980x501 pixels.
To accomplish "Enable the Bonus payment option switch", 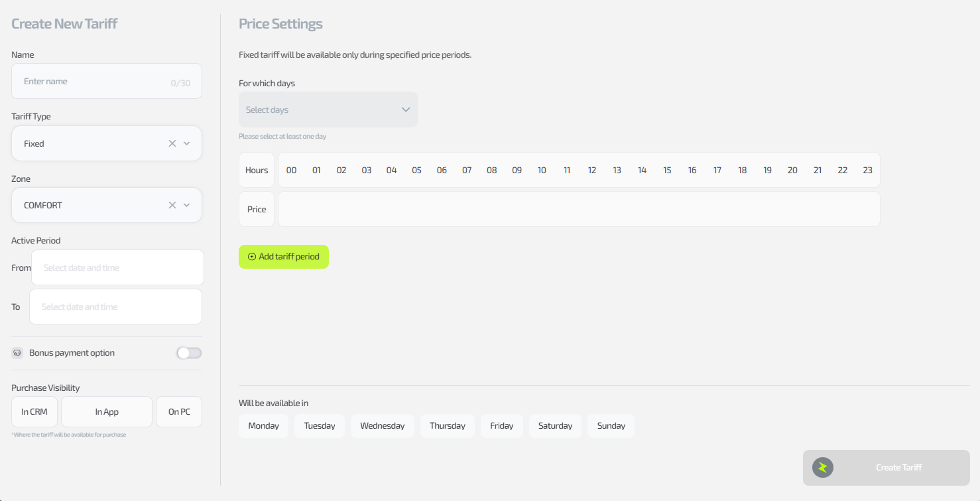I will 189,353.
